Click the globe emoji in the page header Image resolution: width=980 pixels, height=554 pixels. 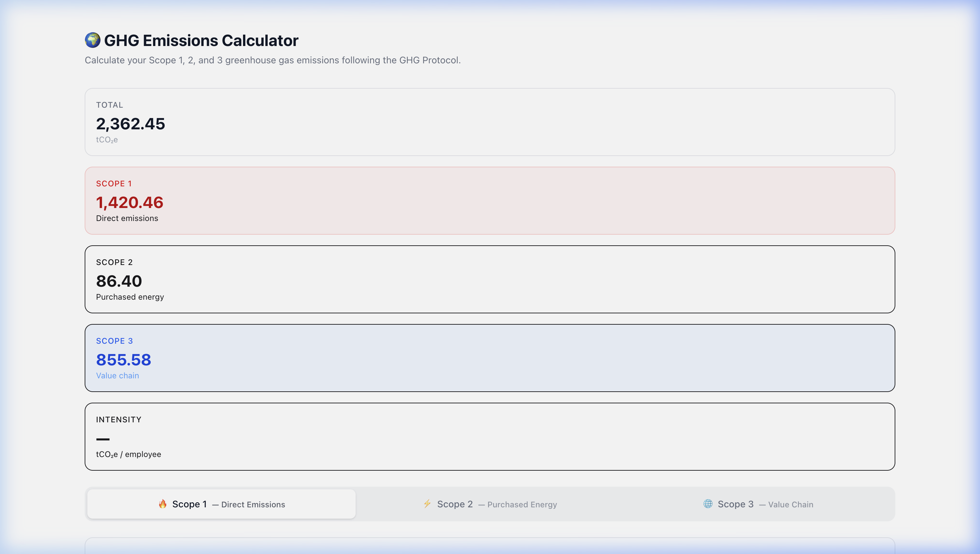coord(92,40)
